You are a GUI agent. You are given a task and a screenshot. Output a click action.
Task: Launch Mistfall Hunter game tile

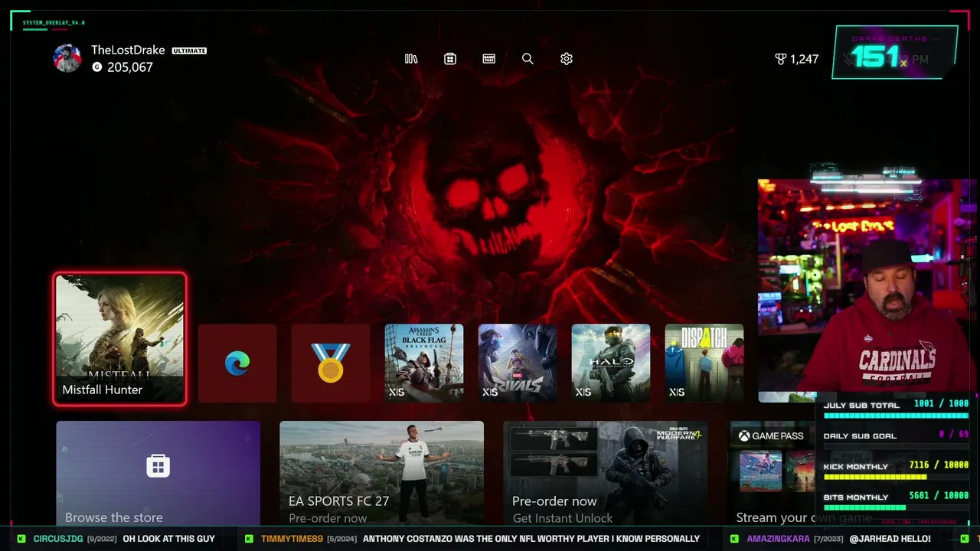119,338
